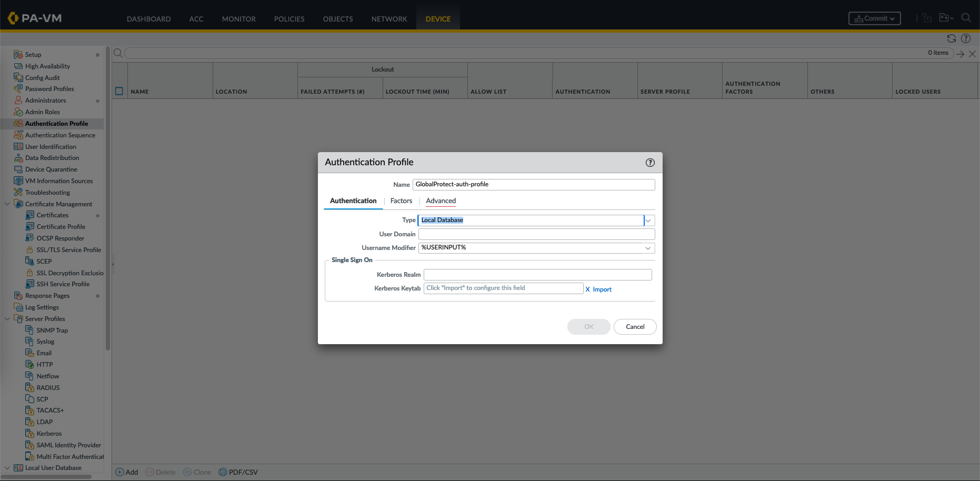Click the refresh icon at top right
The width and height of the screenshot is (980, 481).
(x=951, y=38)
